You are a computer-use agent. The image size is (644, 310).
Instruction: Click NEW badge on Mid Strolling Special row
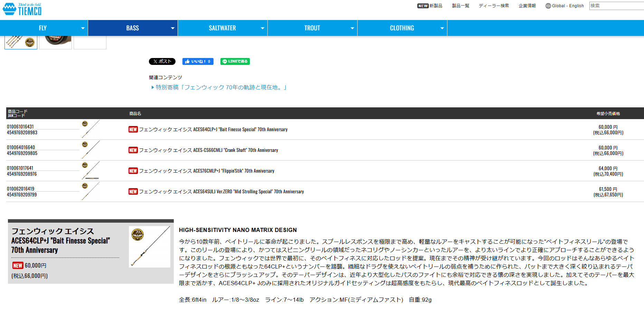click(133, 192)
